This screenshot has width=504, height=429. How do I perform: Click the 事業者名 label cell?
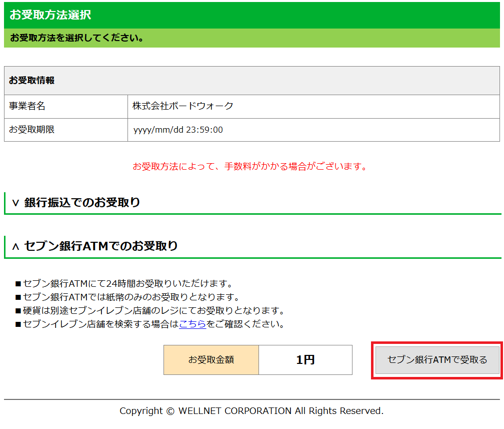point(27,106)
